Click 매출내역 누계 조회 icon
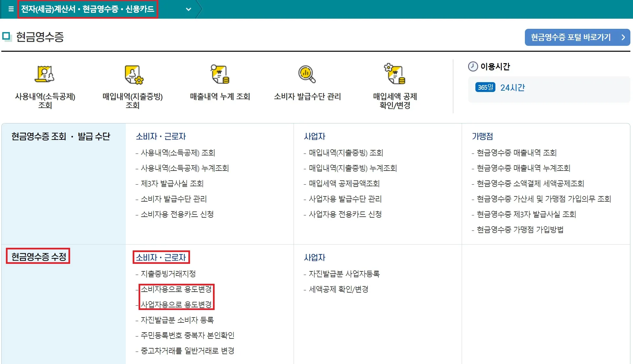The height and width of the screenshot is (364, 633). pyautogui.click(x=220, y=74)
